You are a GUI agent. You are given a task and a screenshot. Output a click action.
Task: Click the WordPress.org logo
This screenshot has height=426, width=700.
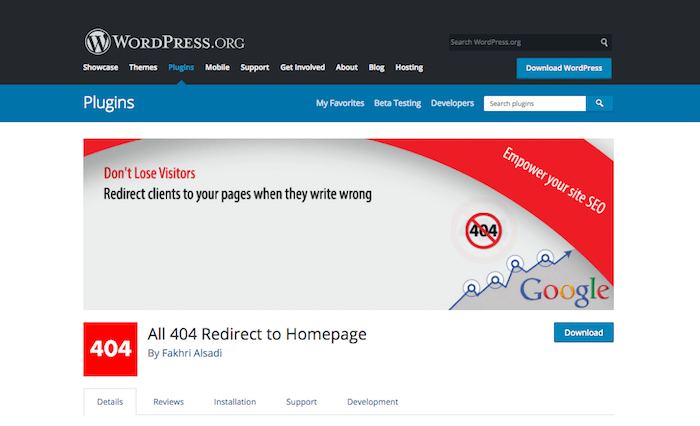[164, 41]
